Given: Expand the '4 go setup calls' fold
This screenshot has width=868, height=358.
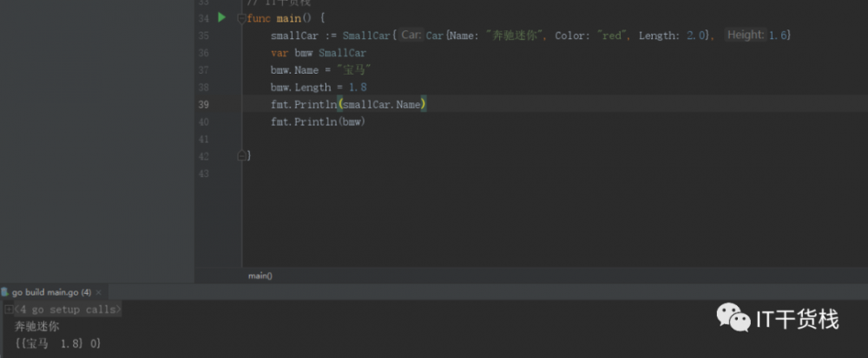Looking at the screenshot, I should click(x=9, y=309).
